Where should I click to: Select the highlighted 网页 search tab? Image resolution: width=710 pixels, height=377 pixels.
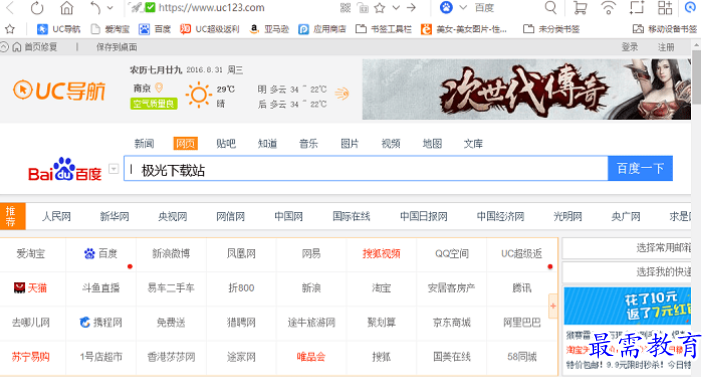click(185, 143)
